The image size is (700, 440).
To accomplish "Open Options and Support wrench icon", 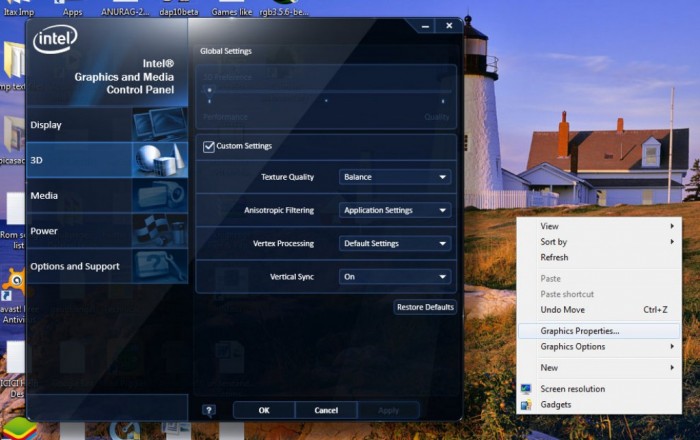I will pos(159,266).
